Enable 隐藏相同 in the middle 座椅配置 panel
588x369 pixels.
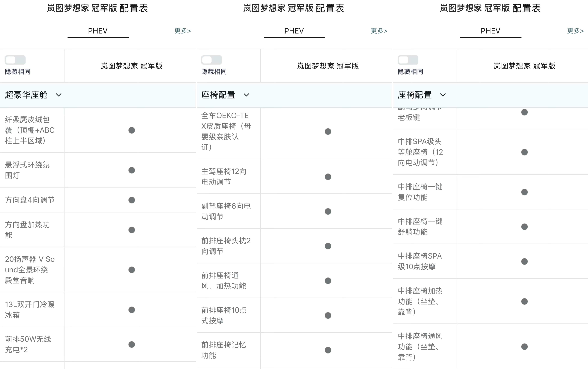[212, 60]
